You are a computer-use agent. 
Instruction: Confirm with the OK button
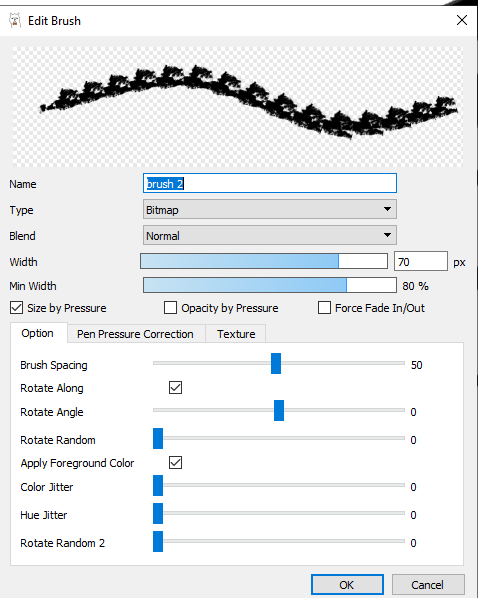click(x=347, y=585)
